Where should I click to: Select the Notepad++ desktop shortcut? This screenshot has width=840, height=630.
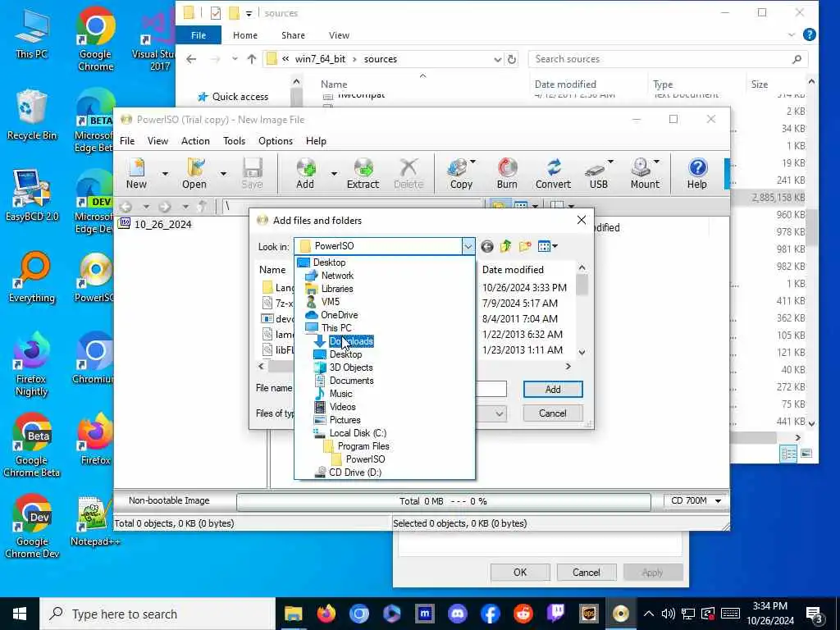95,522
